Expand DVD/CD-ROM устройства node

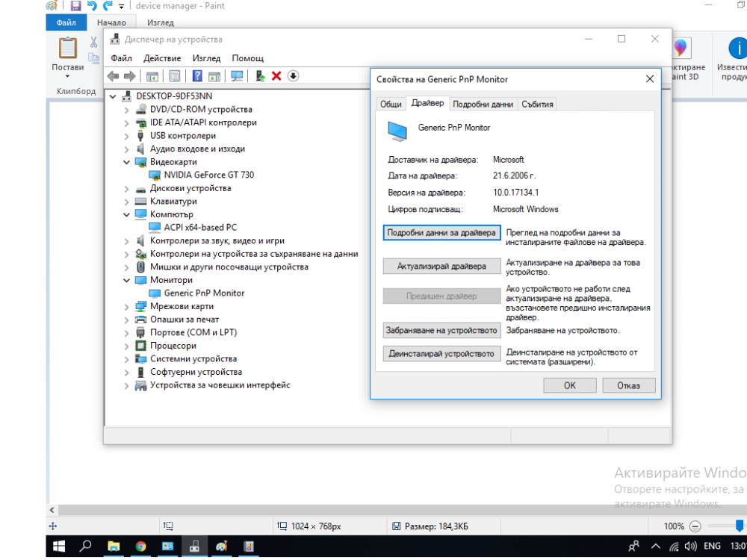click(126, 110)
